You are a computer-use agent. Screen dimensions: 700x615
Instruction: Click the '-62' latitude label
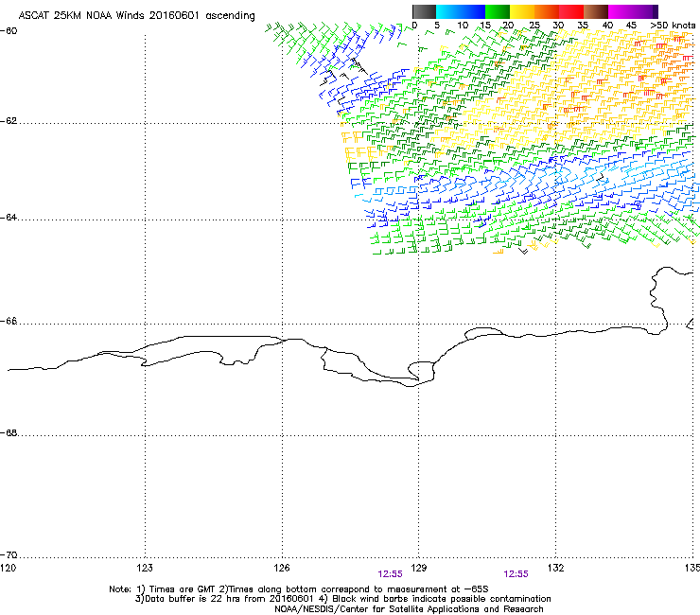[9, 121]
